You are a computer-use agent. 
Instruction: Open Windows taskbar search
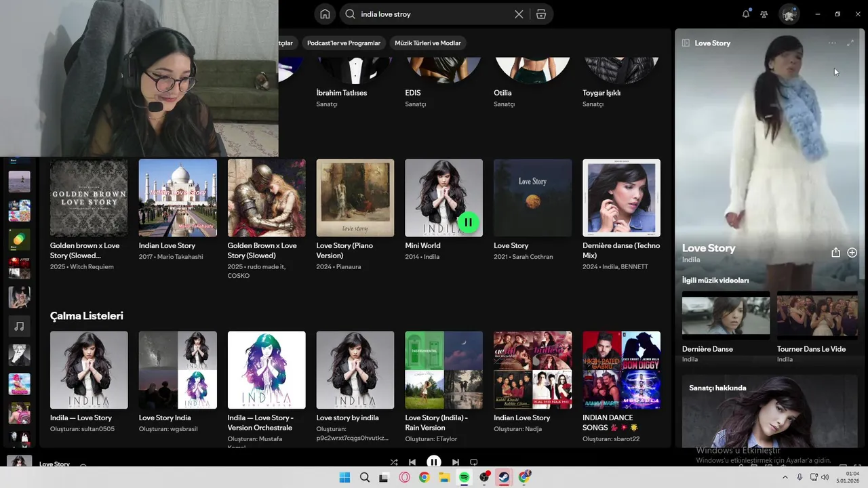(x=365, y=477)
